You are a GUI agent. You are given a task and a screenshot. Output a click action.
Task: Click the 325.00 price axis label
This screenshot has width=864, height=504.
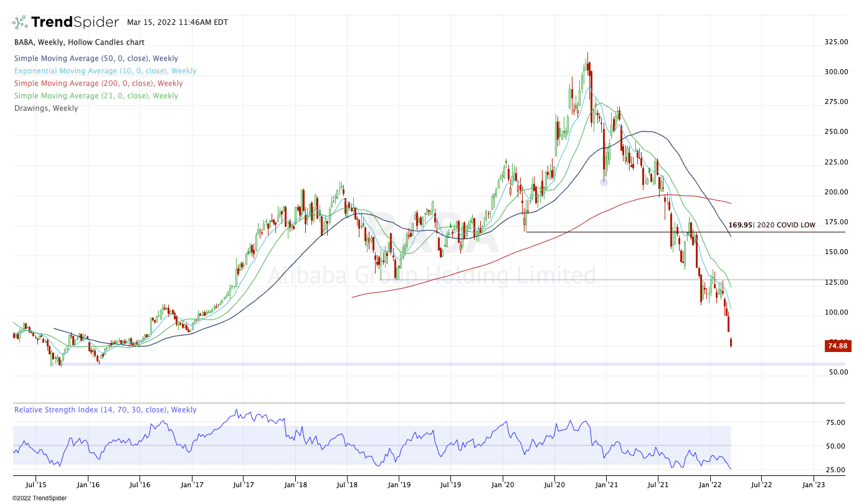[835, 42]
